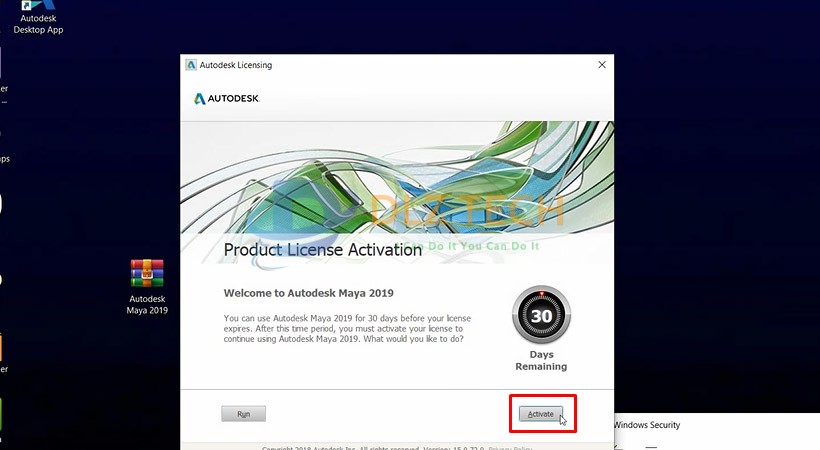Click the Autodesk Licensing title bar text
Screen dimensions: 820x450
pos(236,65)
